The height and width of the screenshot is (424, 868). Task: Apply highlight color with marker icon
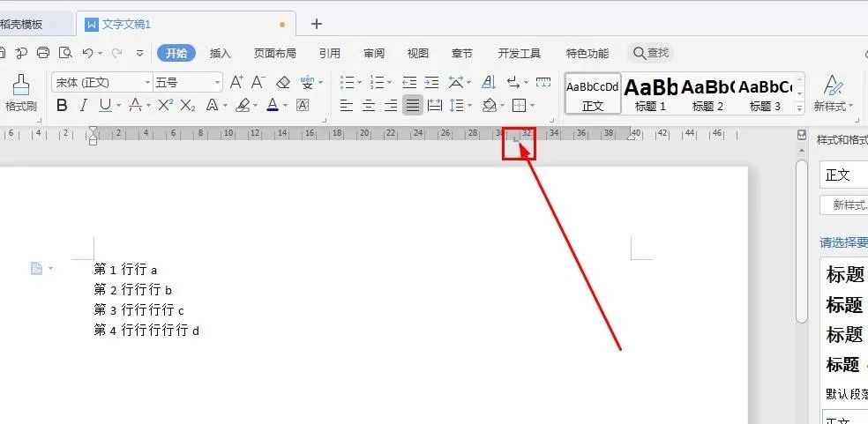[243, 105]
